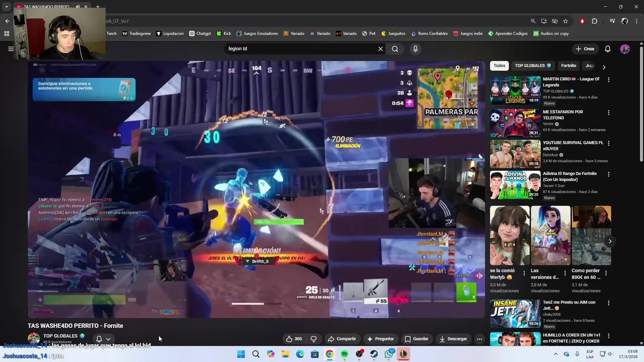Open Spotify from the taskbar
Viewport: 644px width, 362px height.
coord(344,354)
